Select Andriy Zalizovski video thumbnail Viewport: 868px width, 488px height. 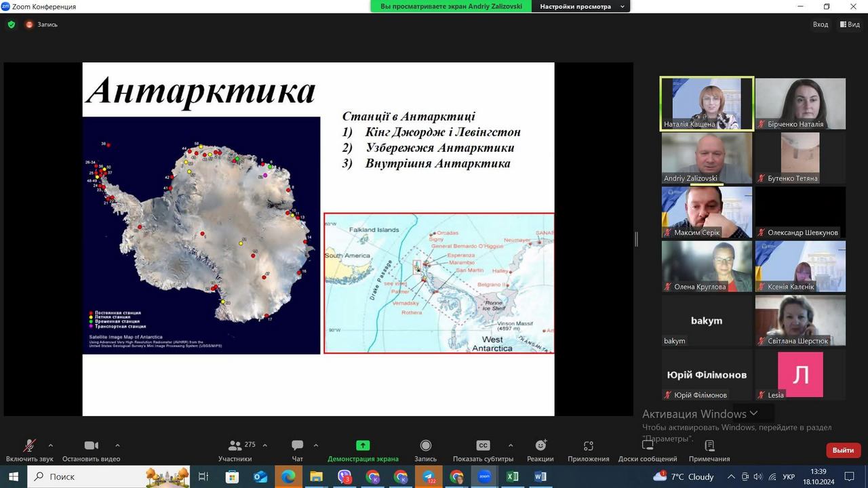(x=707, y=158)
